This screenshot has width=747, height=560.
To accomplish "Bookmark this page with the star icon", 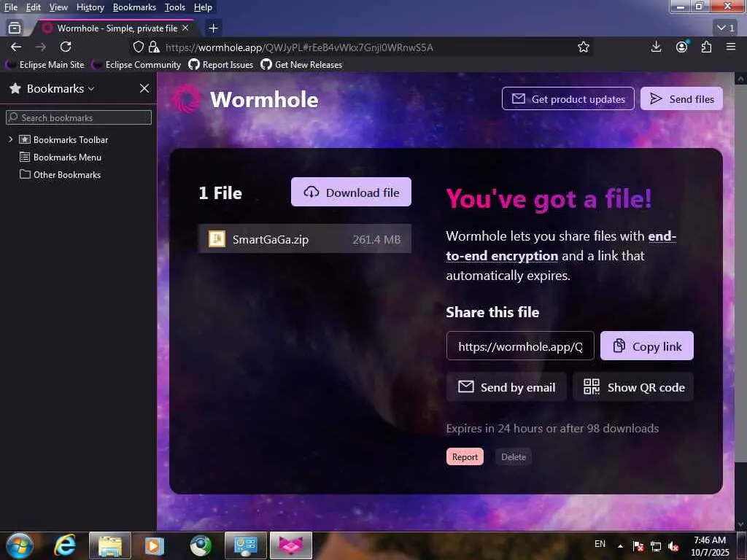I will [x=583, y=47].
